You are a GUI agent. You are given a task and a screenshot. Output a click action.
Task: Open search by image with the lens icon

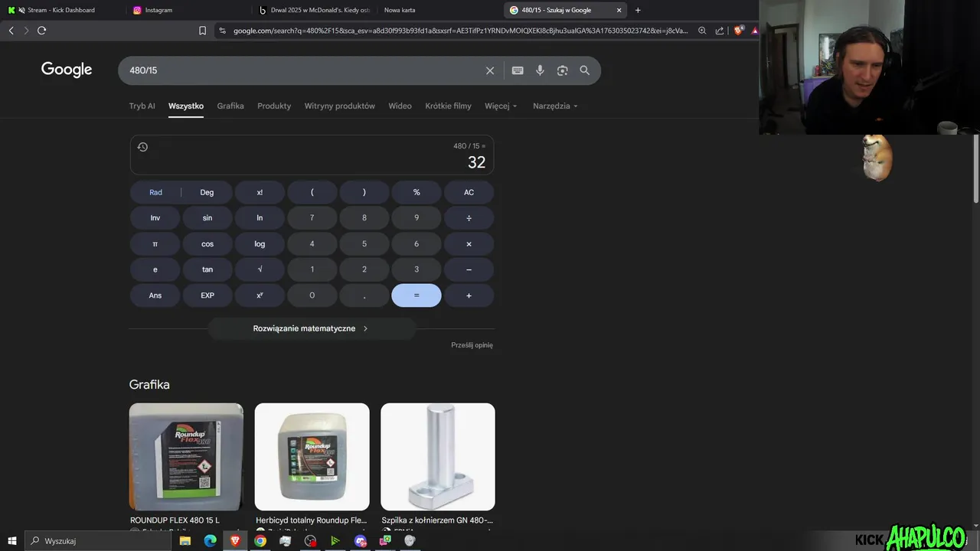(x=562, y=70)
